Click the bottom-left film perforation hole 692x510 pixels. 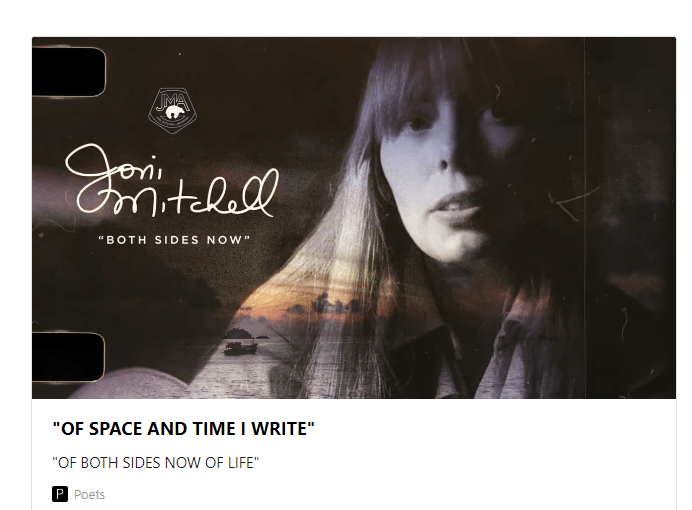[68, 357]
